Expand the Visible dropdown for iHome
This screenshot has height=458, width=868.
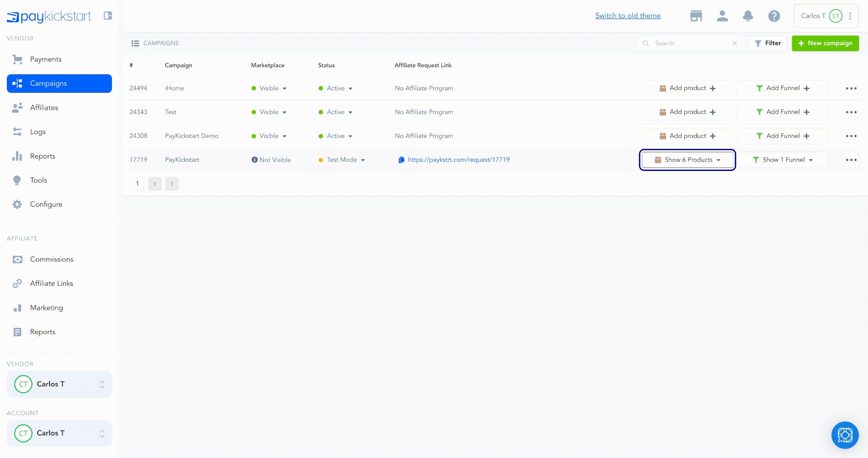pos(269,89)
